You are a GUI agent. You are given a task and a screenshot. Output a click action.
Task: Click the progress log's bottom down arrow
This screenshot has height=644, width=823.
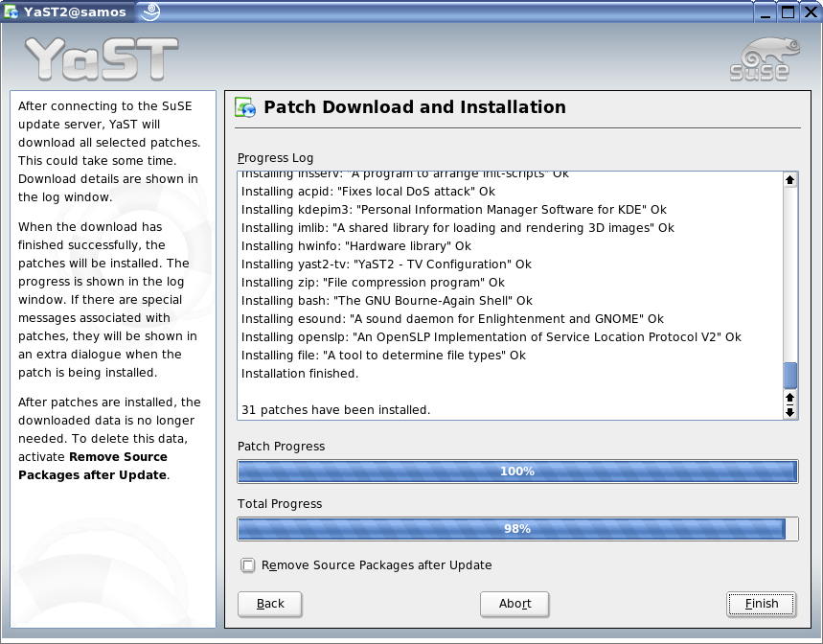[789, 412]
